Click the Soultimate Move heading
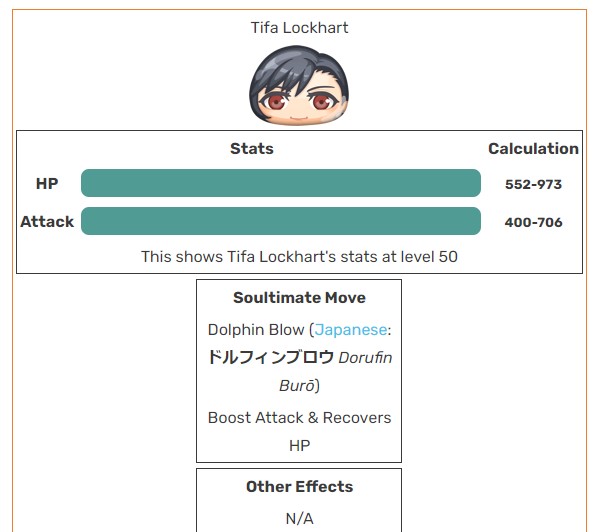The width and height of the screenshot is (609, 532). [299, 298]
